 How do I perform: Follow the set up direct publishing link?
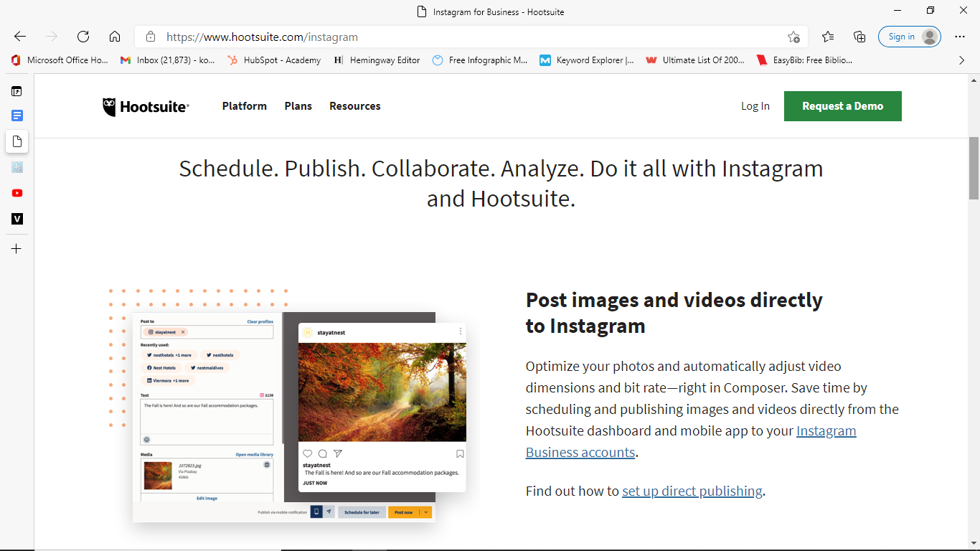tap(692, 491)
